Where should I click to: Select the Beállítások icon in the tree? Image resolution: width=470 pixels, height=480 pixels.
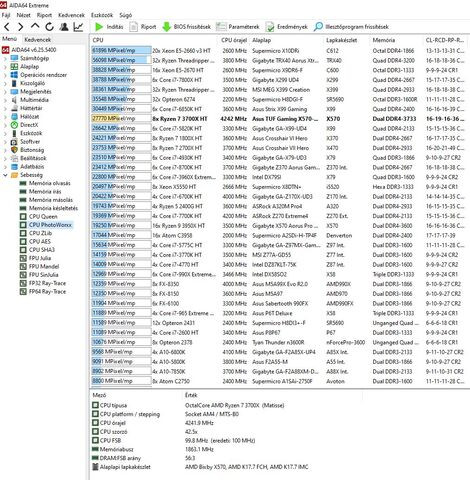tap(14, 158)
